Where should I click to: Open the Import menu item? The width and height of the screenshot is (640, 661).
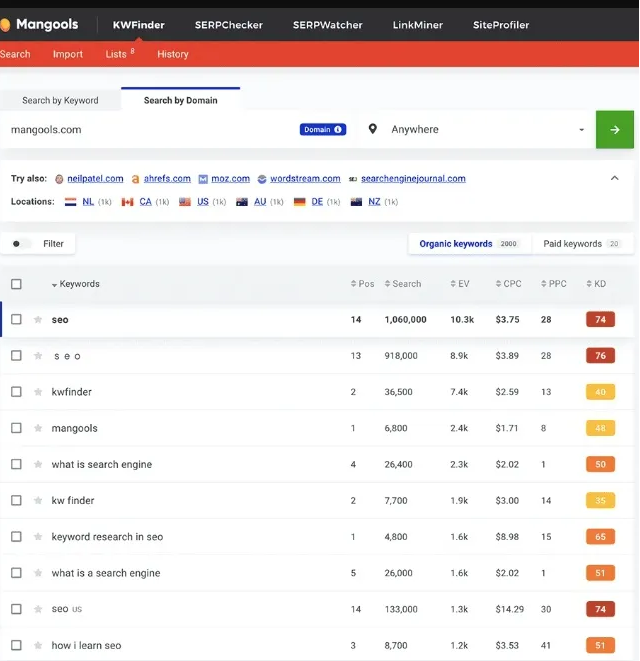[x=67, y=54]
